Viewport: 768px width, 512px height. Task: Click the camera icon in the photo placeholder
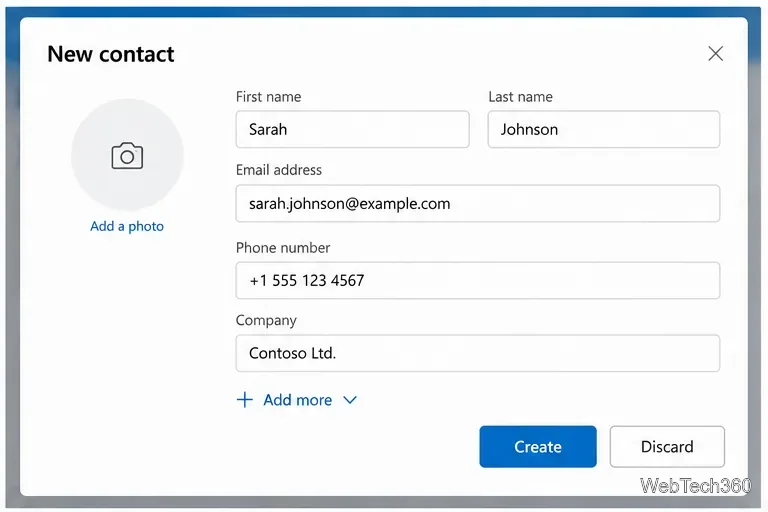pyautogui.click(x=127, y=156)
